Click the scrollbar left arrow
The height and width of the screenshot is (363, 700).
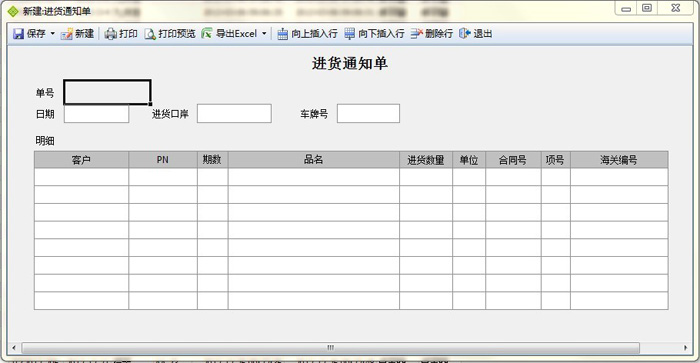[x=14, y=348]
